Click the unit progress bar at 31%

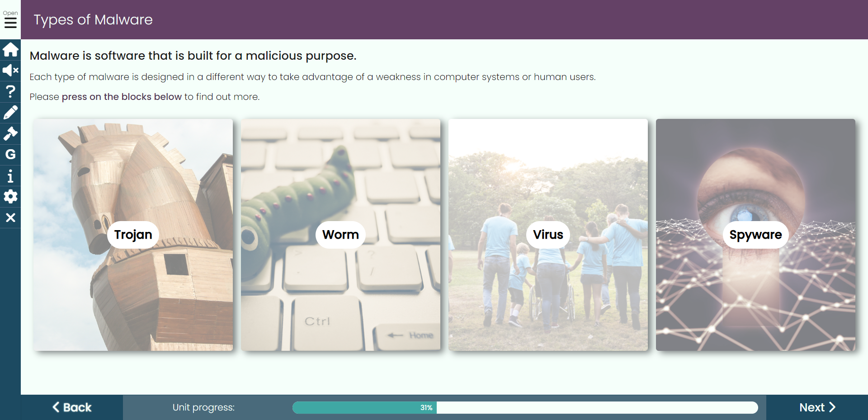point(525,407)
